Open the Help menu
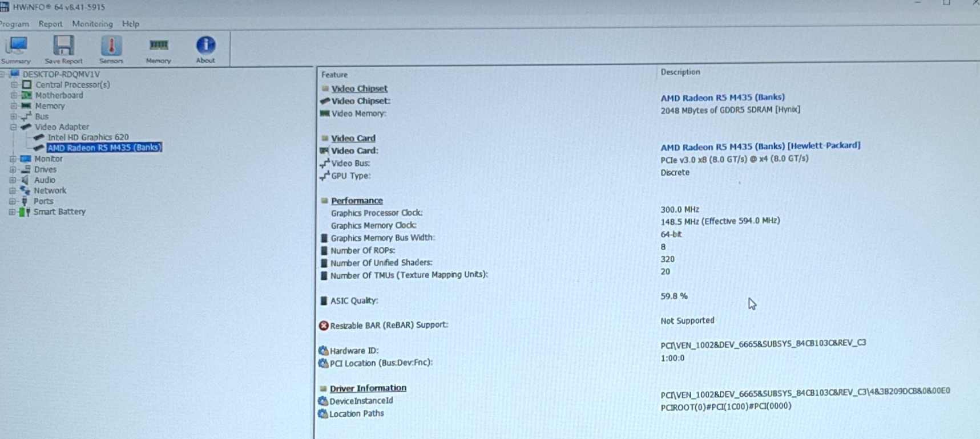Viewport: 980px width, 439px height. coord(131,24)
